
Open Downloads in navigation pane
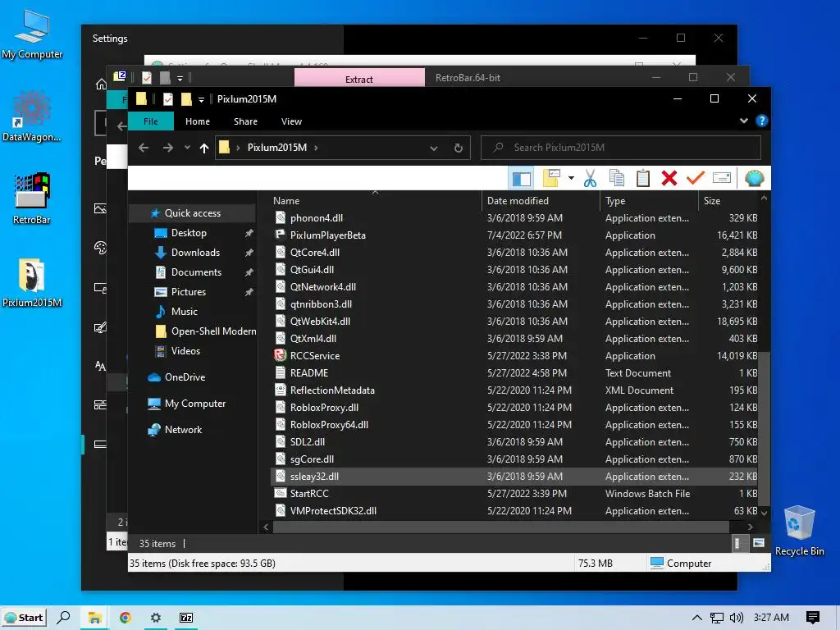tap(195, 253)
